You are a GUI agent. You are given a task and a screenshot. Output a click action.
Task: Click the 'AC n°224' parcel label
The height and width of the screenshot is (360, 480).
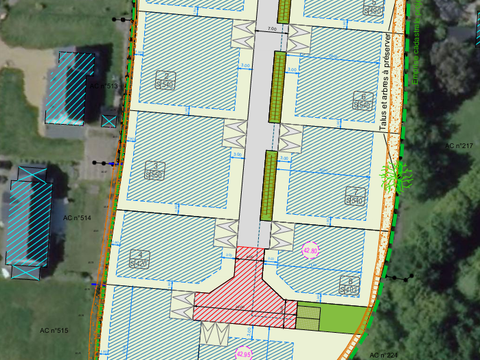pyautogui.click(x=383, y=355)
